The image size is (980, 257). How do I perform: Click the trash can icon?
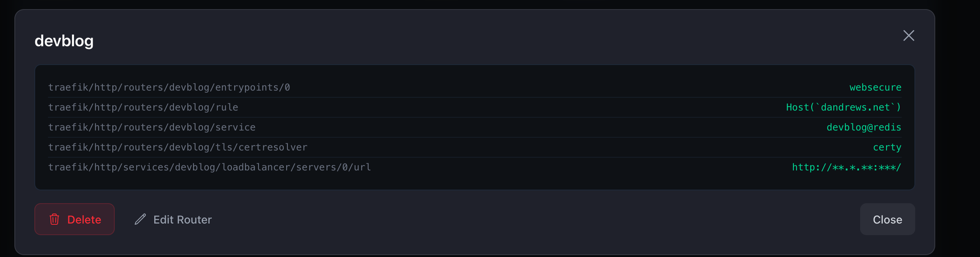[54, 219]
